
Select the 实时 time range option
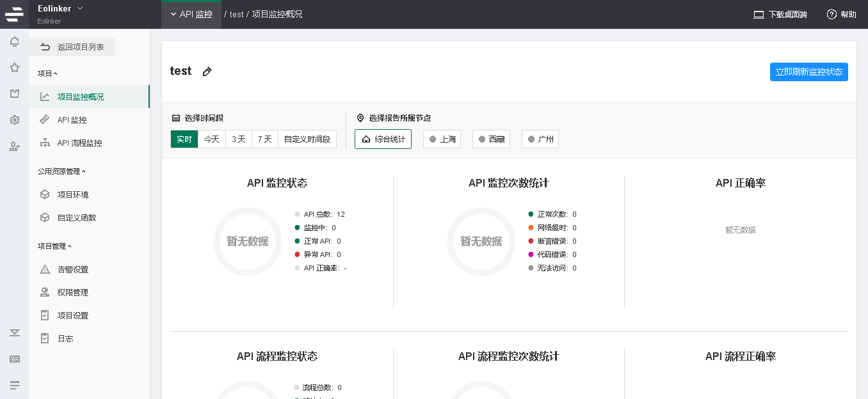184,139
